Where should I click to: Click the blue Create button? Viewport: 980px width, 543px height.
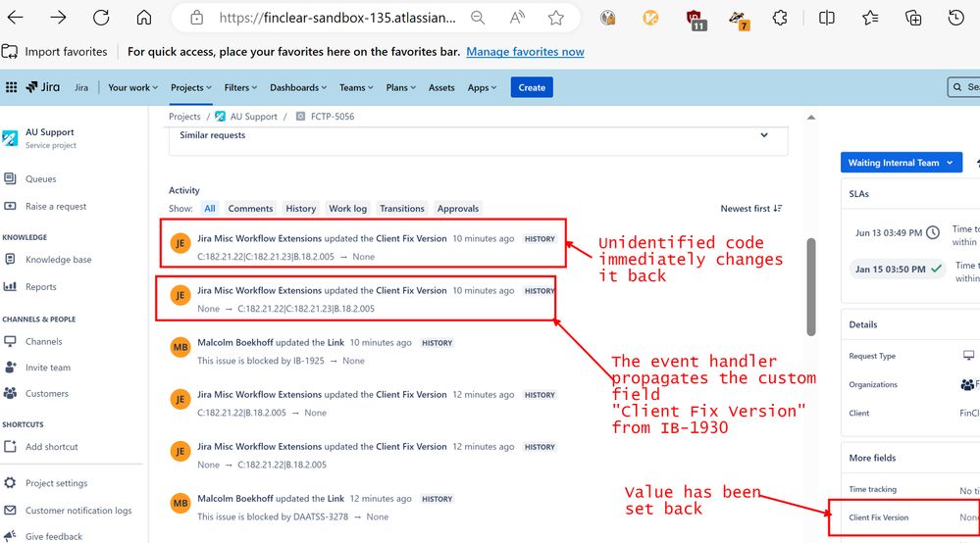click(532, 87)
